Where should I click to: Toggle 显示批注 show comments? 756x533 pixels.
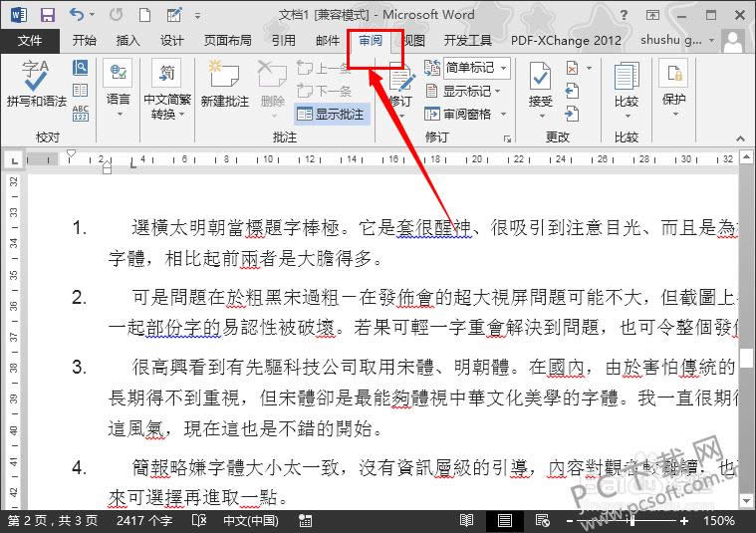(x=332, y=114)
